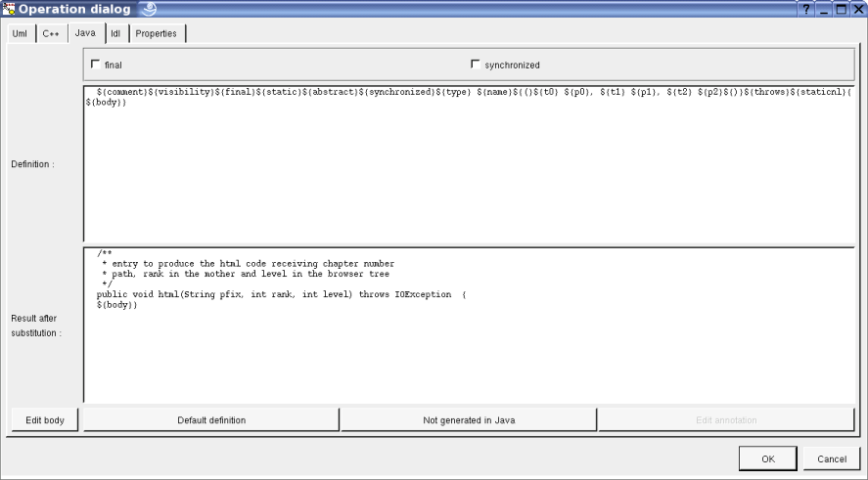This screenshot has height=480, width=868.
Task: Minimize the Operation dialog window
Action: pyautogui.click(x=824, y=10)
